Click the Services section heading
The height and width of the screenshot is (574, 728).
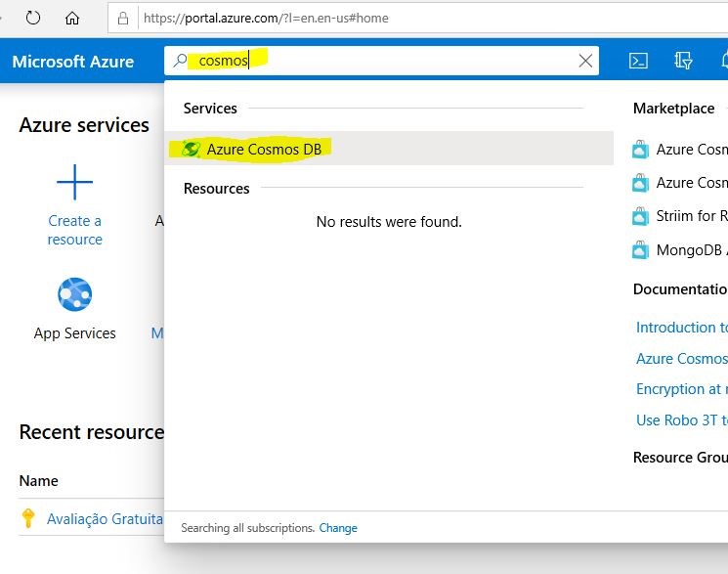point(210,109)
